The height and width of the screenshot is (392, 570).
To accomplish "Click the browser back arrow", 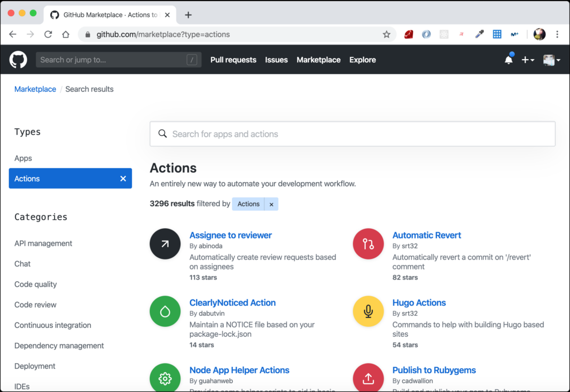I will pos(13,34).
